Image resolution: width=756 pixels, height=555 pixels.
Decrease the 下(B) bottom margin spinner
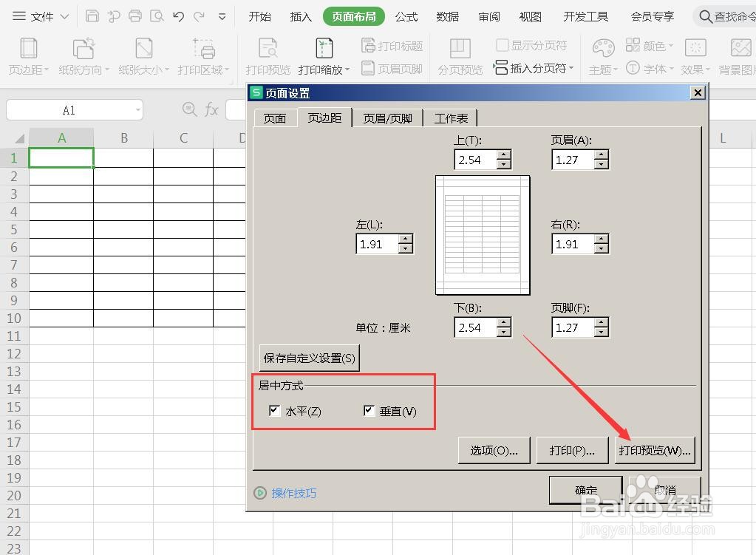504,333
